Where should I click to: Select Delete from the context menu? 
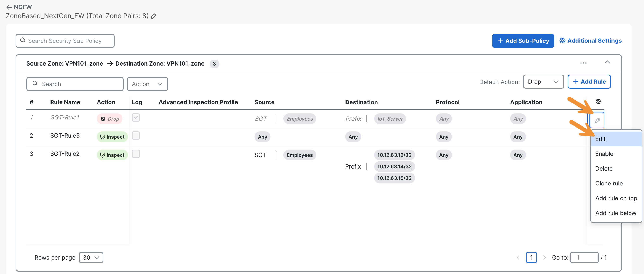(616, 169)
